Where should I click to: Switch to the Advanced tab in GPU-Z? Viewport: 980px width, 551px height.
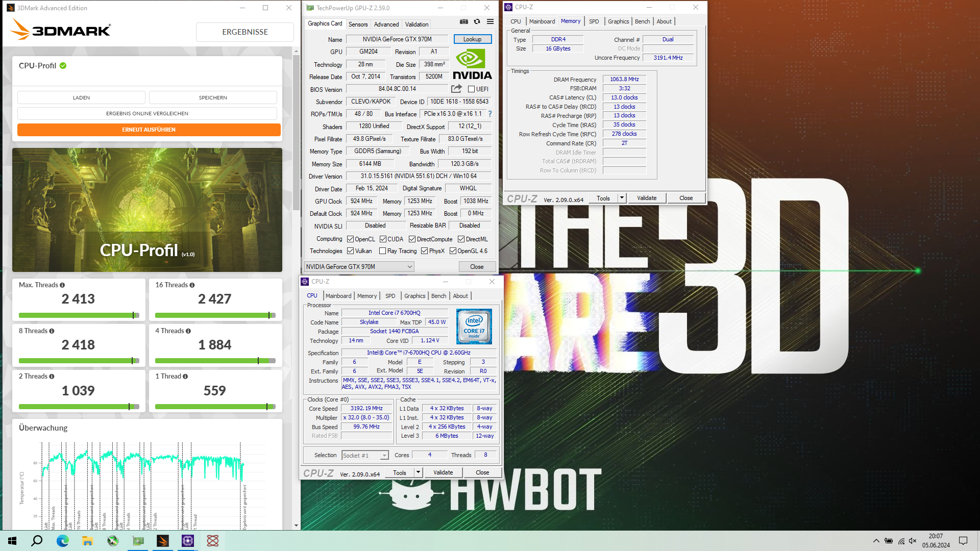point(386,24)
